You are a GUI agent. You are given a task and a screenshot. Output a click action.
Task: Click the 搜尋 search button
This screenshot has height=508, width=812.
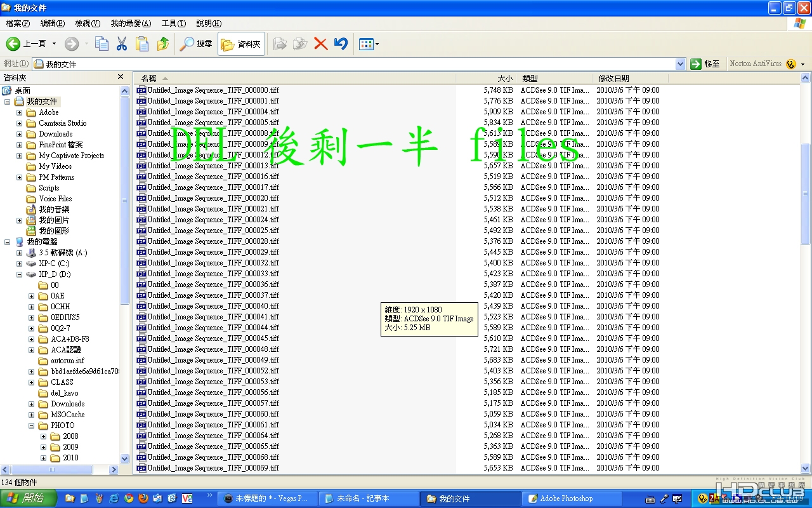coord(196,44)
